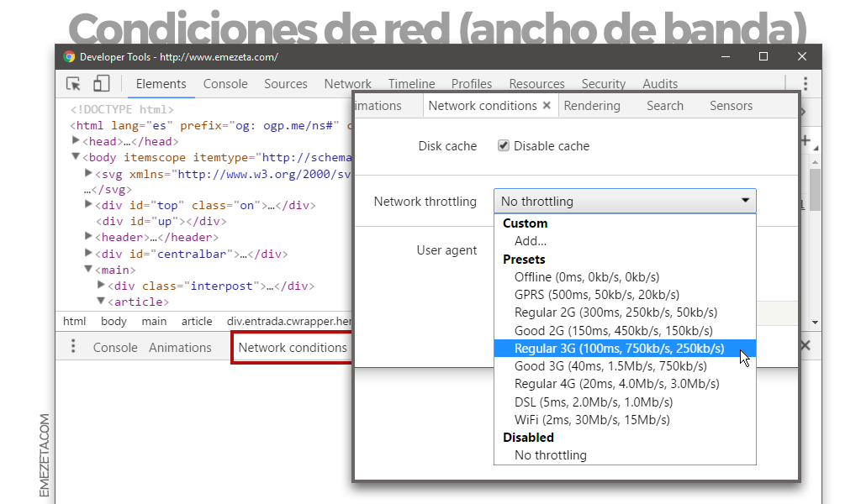Screen dimensions: 861x504
Task: Click the plus icon at the right edge
Action: [805, 140]
